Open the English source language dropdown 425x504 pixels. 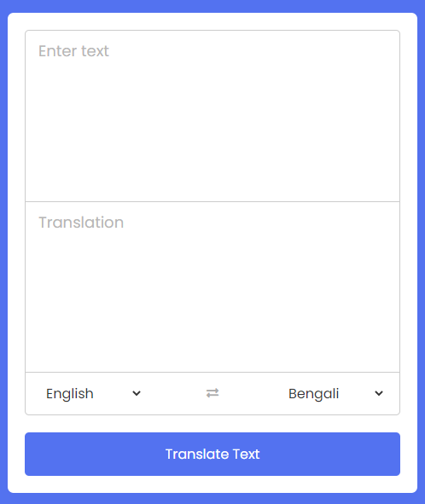(93, 393)
